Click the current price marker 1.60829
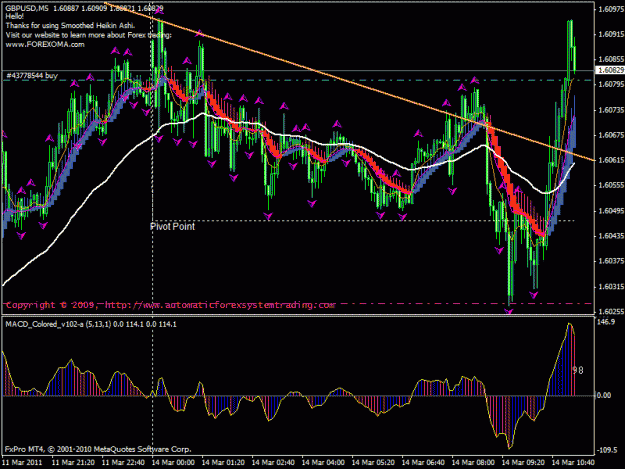 (x=610, y=70)
